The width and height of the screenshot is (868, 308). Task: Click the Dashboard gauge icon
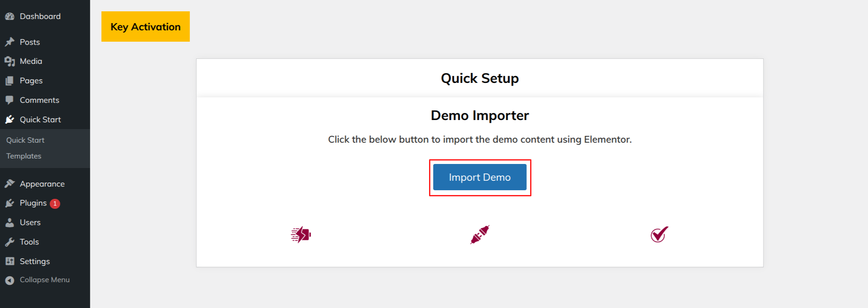coord(10,17)
